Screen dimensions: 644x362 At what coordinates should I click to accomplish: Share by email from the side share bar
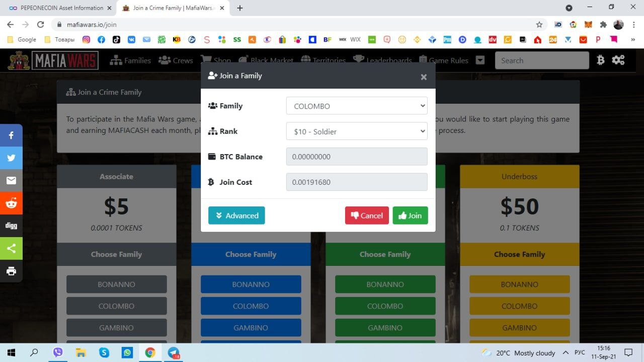11,180
